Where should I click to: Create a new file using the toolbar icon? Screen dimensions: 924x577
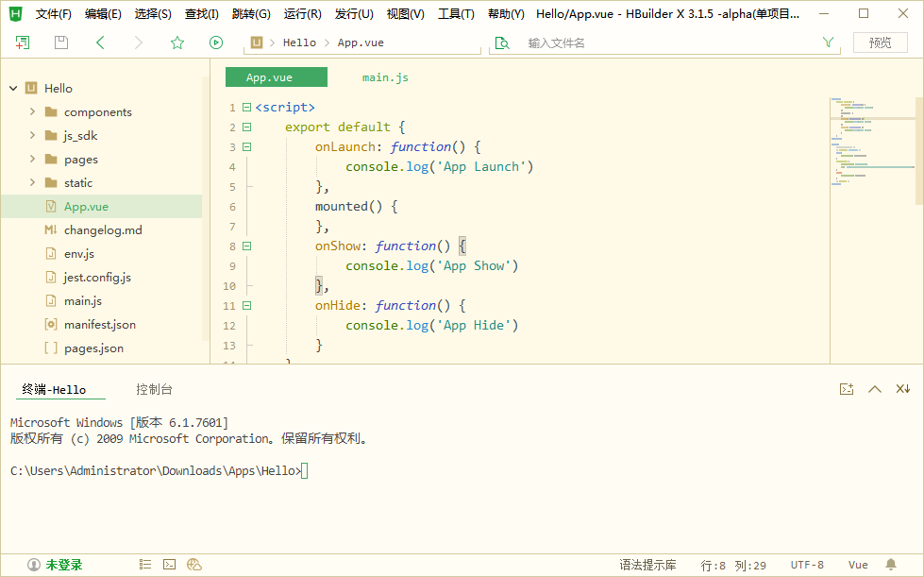[21, 42]
